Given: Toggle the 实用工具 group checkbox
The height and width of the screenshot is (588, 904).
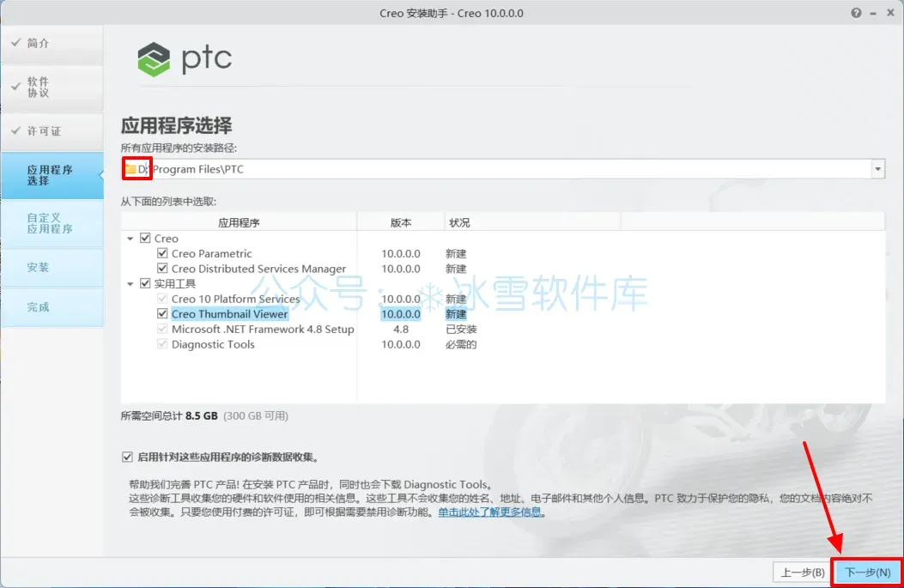Looking at the screenshot, I should [x=145, y=283].
